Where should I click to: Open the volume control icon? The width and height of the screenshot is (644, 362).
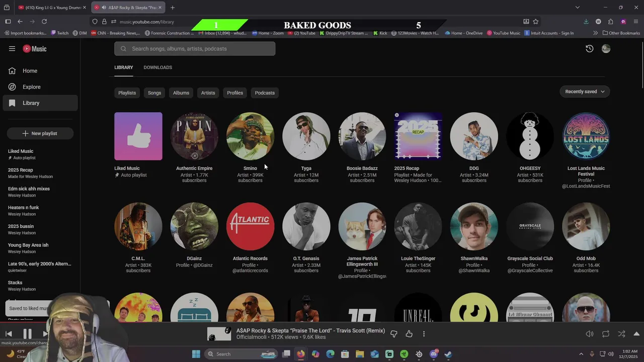click(x=590, y=334)
